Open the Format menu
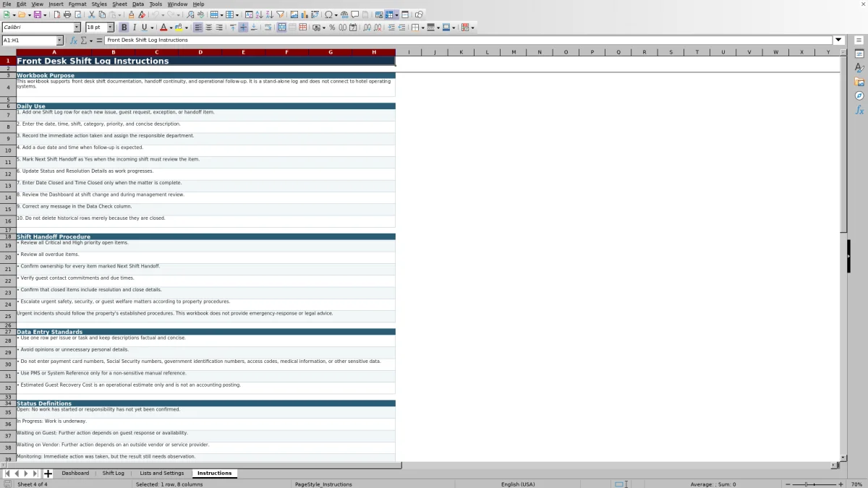The height and width of the screenshot is (488, 868). (77, 4)
